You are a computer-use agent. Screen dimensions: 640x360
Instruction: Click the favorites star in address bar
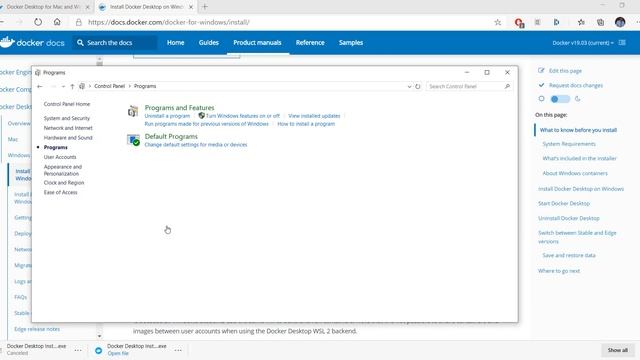click(498, 22)
